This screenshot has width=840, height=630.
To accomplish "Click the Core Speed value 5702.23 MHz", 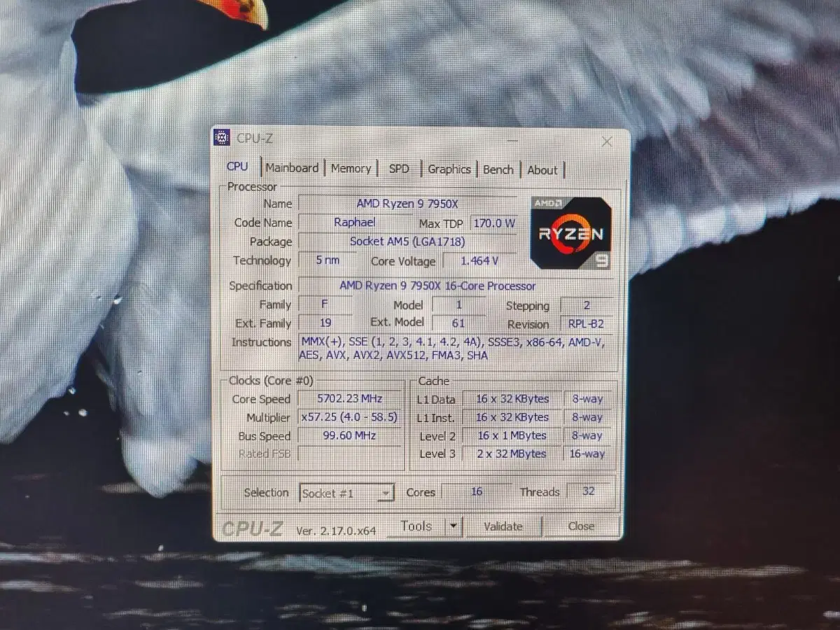I will pyautogui.click(x=351, y=398).
